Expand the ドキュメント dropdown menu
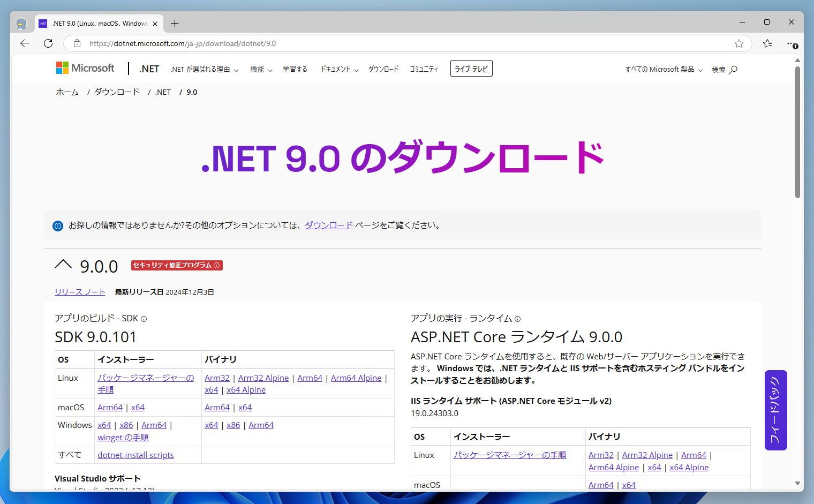The image size is (814, 504). [340, 70]
